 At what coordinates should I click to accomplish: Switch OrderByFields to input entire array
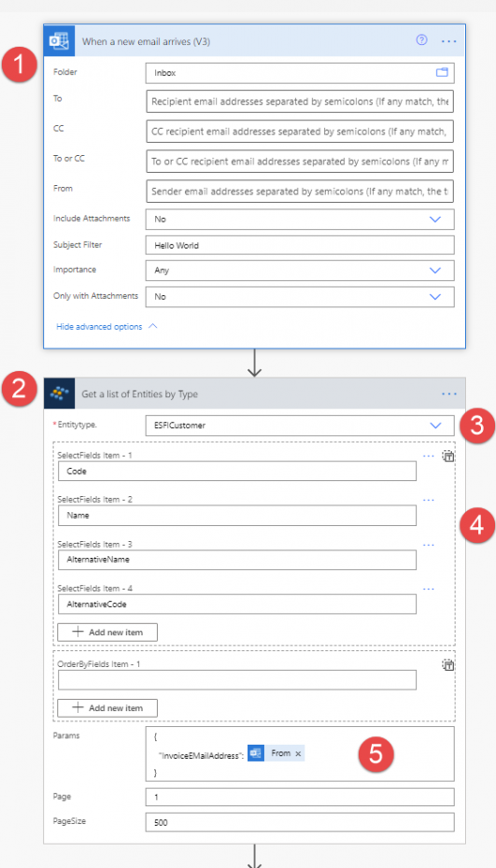tap(447, 665)
